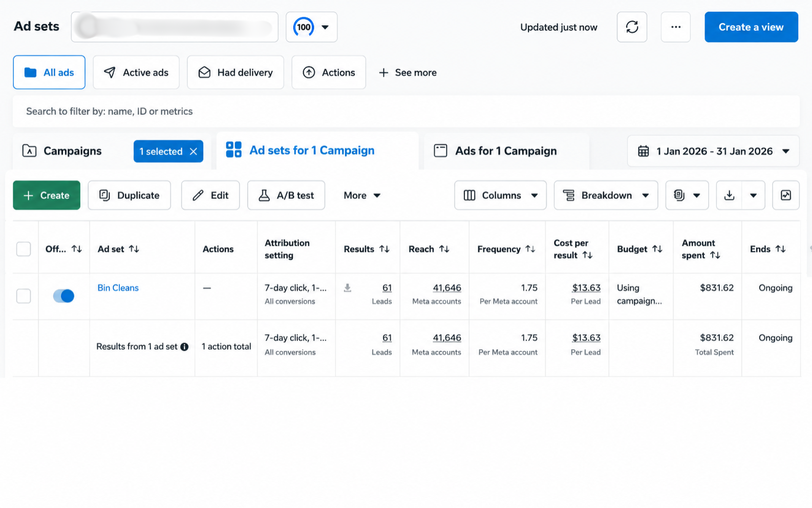Click the Create a view button

pyautogui.click(x=751, y=27)
